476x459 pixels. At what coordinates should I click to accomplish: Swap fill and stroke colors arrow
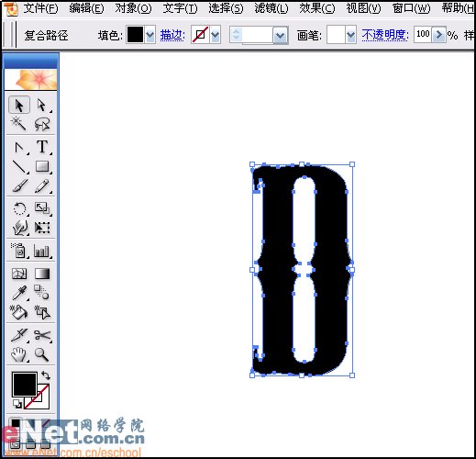(46, 375)
